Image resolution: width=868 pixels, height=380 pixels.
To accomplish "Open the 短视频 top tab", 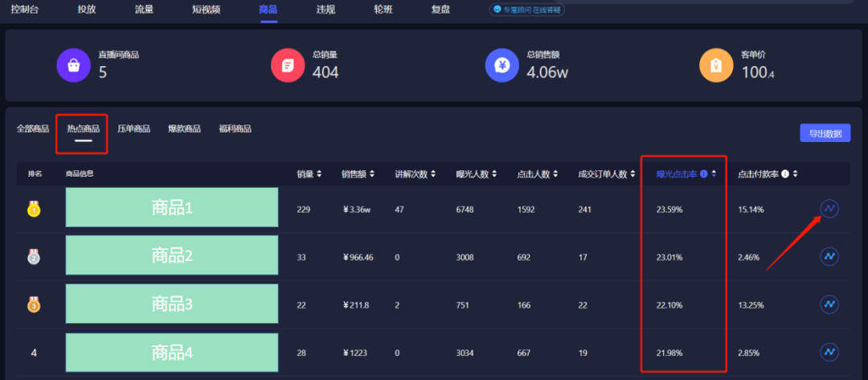I will pos(206,10).
